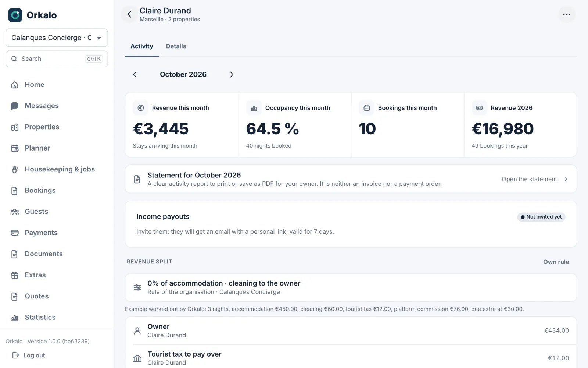The image size is (588, 368).
Task: Open Home from the sidebar
Action: (x=57, y=85)
